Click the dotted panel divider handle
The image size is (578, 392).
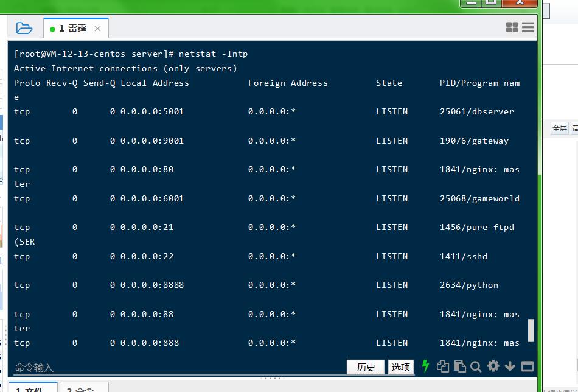pos(271,378)
